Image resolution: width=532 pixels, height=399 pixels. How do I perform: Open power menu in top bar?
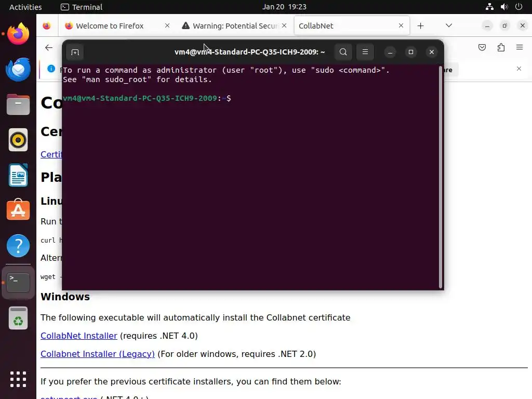[x=519, y=7]
